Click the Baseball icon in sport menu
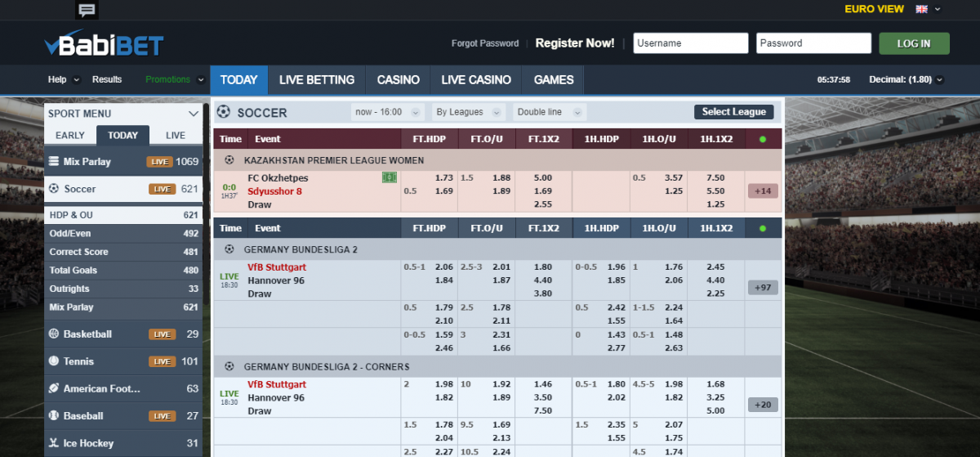 pyautogui.click(x=54, y=415)
